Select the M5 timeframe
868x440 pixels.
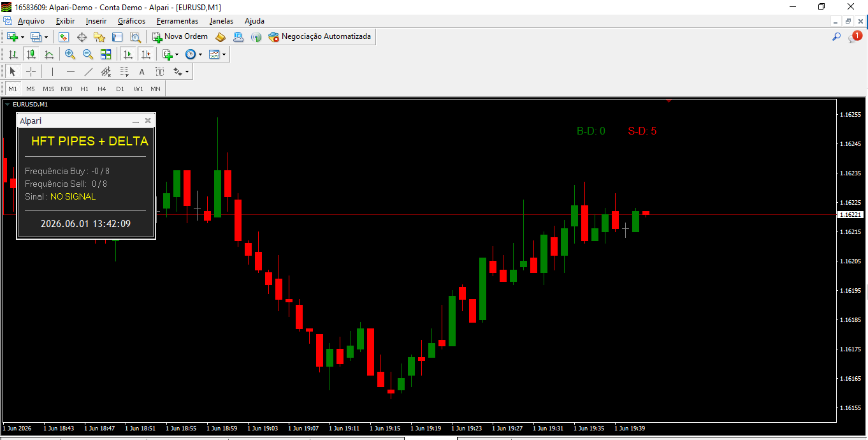click(31, 89)
